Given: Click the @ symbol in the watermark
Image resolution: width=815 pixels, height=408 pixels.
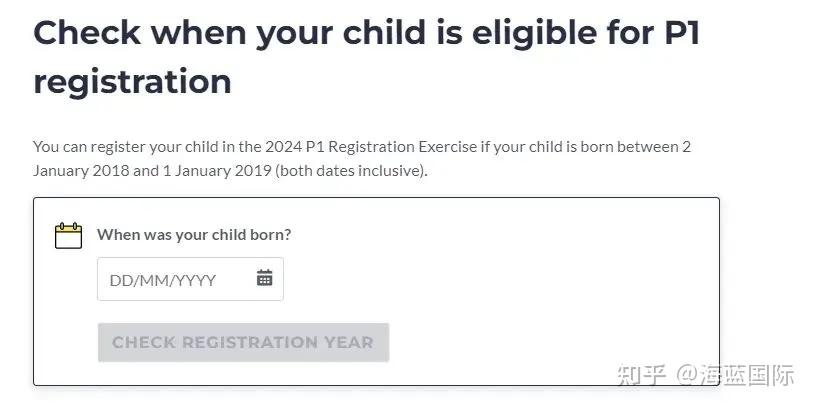Looking at the screenshot, I should 685,377.
